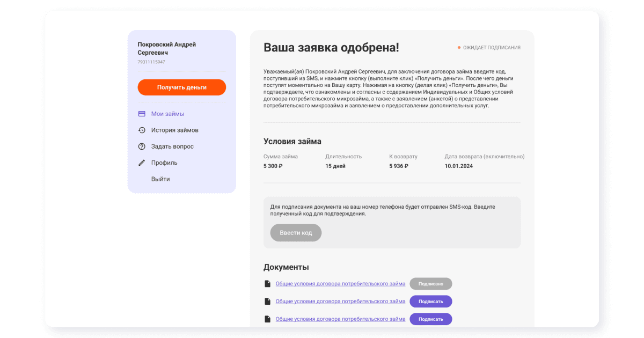Click Выйти to log out
The image size is (644, 338).
tap(159, 179)
